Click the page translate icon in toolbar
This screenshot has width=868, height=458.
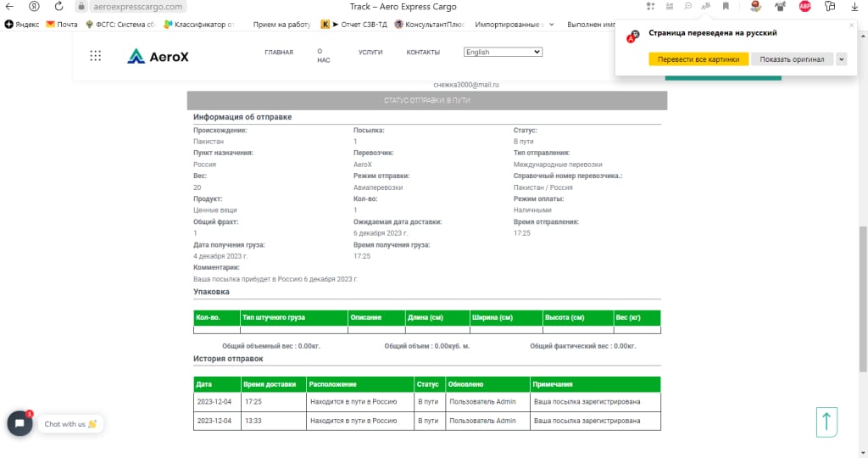(706, 6)
